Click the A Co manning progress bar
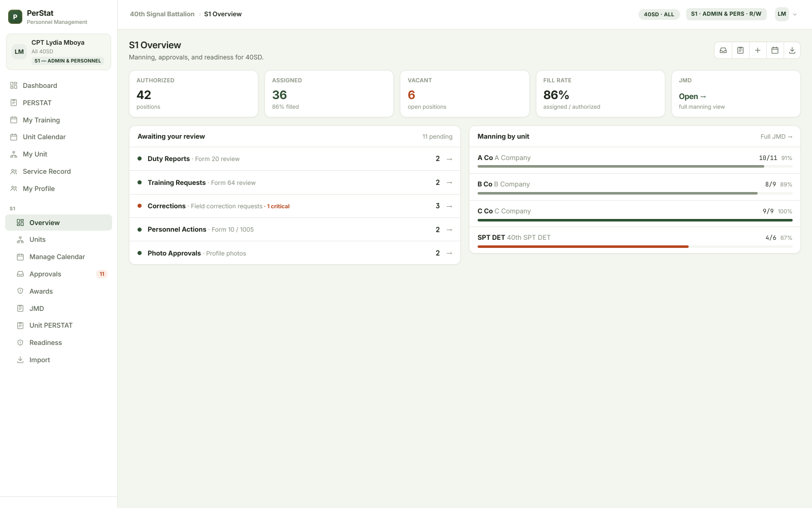This screenshot has height=508, width=812. (x=635, y=166)
